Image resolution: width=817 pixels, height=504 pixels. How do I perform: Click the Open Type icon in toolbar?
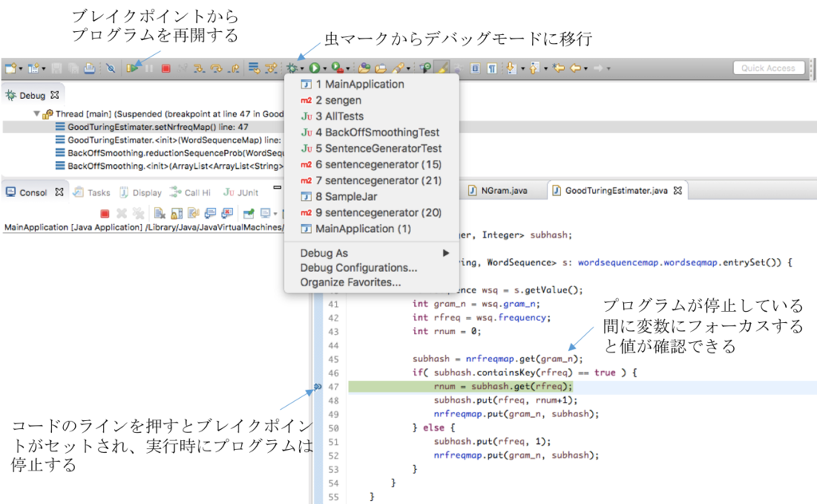tap(364, 69)
